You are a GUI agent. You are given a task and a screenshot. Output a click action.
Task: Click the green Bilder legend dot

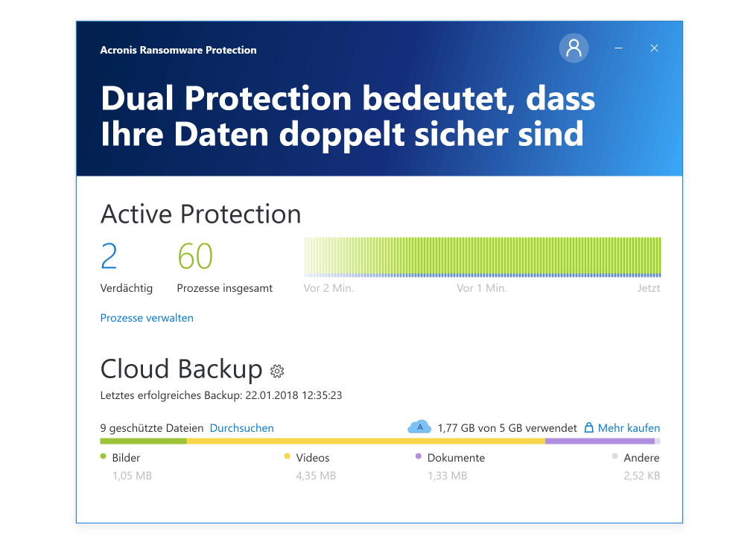coord(103,456)
